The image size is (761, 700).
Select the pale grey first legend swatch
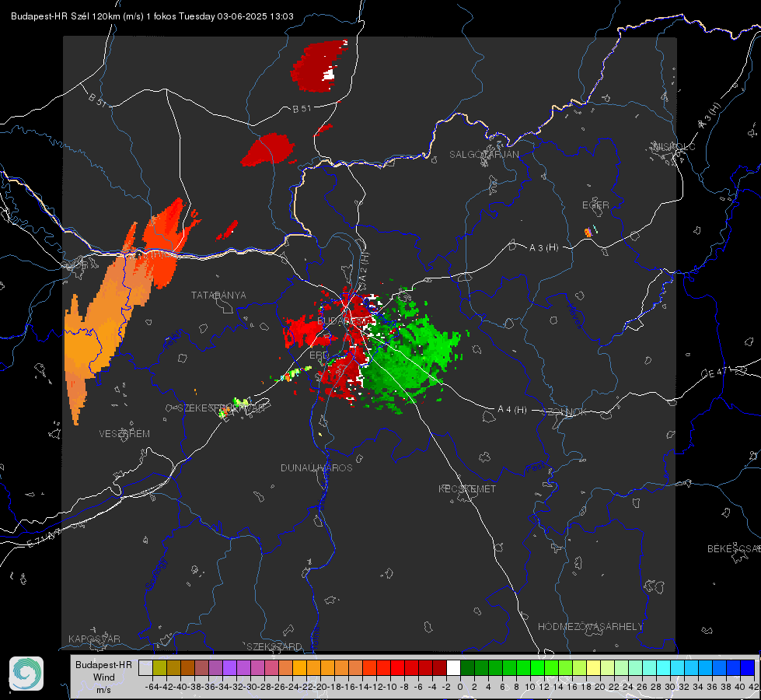145,667
